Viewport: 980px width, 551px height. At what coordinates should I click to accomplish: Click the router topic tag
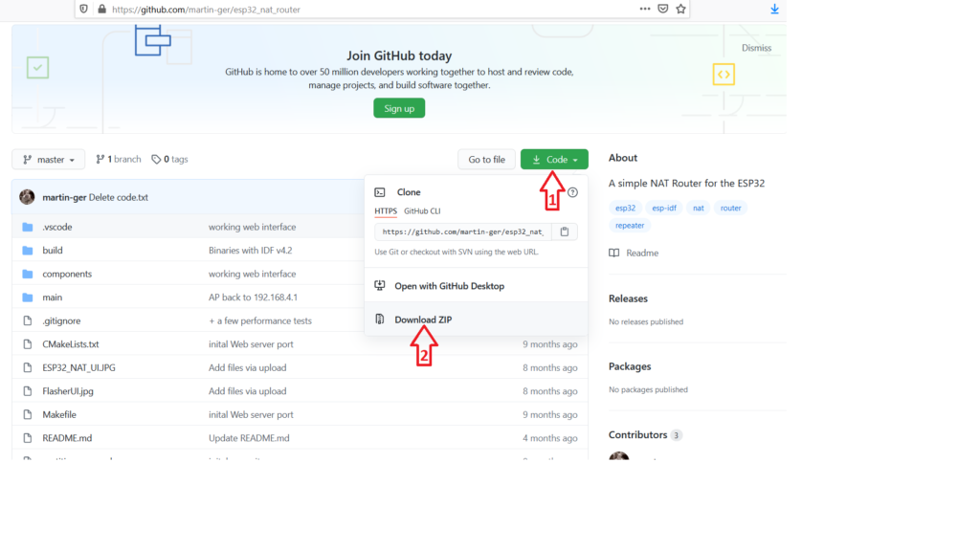[x=730, y=208]
